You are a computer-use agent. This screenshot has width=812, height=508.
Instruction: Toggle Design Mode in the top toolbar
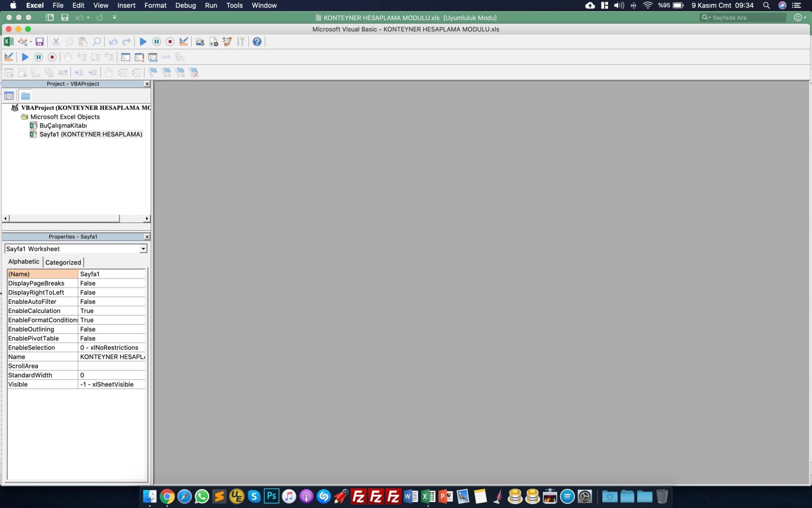click(x=184, y=42)
